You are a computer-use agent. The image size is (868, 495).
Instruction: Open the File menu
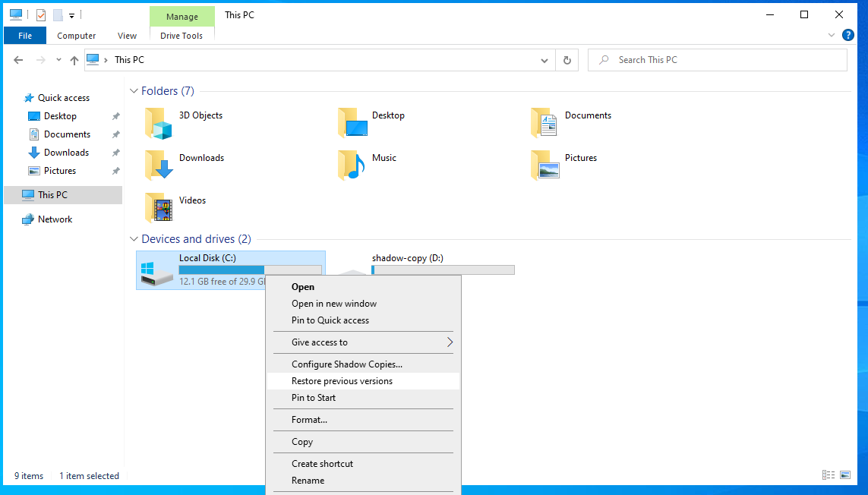coord(25,36)
